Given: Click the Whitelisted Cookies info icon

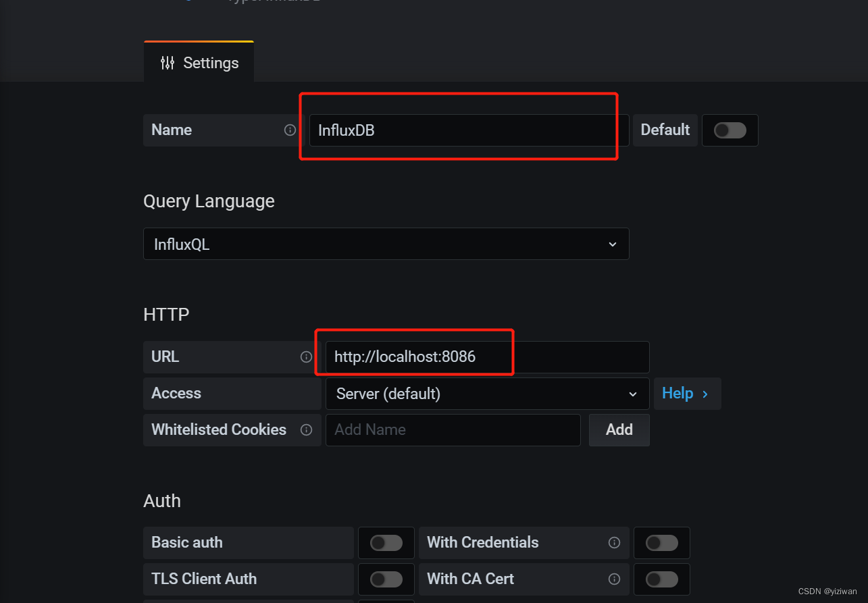Looking at the screenshot, I should (307, 429).
